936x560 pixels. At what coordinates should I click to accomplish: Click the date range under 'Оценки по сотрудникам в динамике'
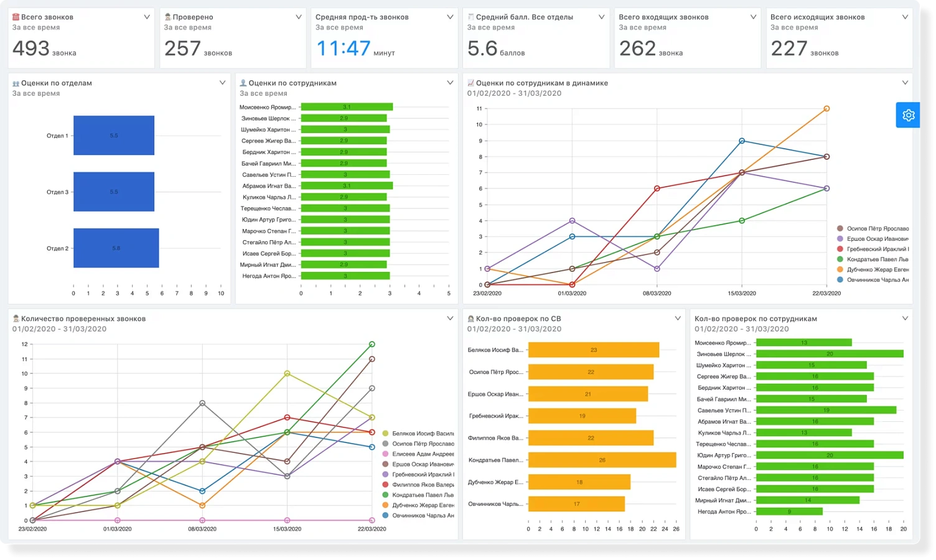[x=514, y=93]
